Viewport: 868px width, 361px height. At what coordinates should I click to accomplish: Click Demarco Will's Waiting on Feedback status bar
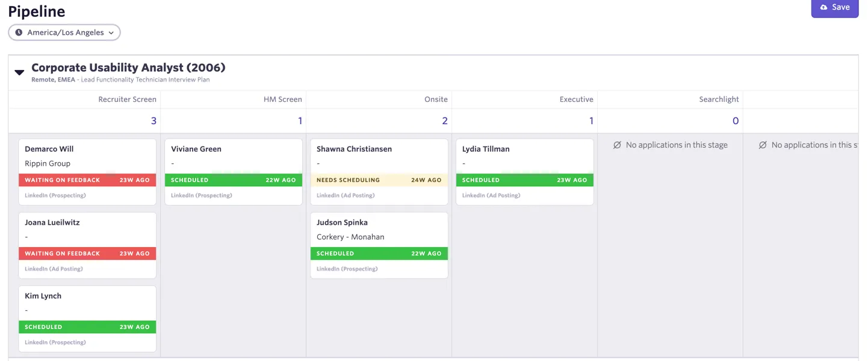click(x=87, y=180)
